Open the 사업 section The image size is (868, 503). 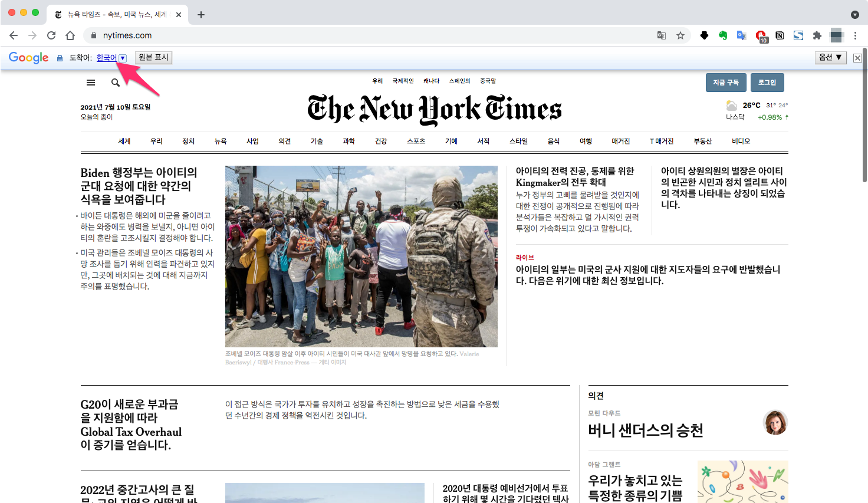tap(252, 141)
